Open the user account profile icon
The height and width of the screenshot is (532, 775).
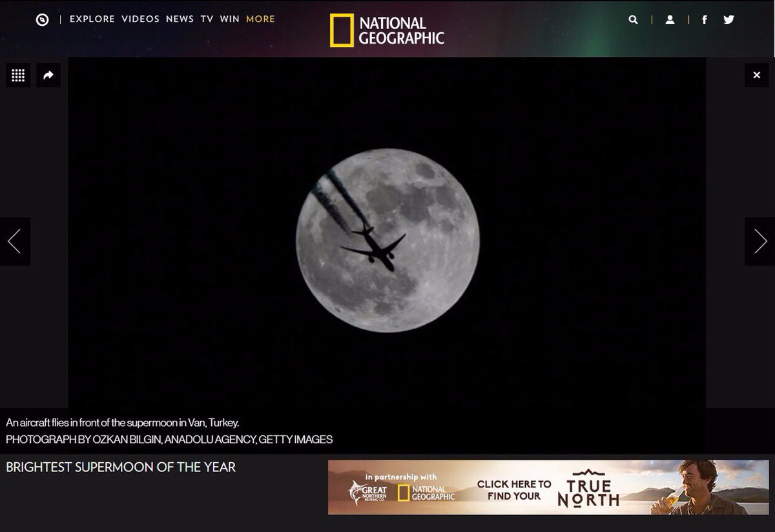pos(670,19)
